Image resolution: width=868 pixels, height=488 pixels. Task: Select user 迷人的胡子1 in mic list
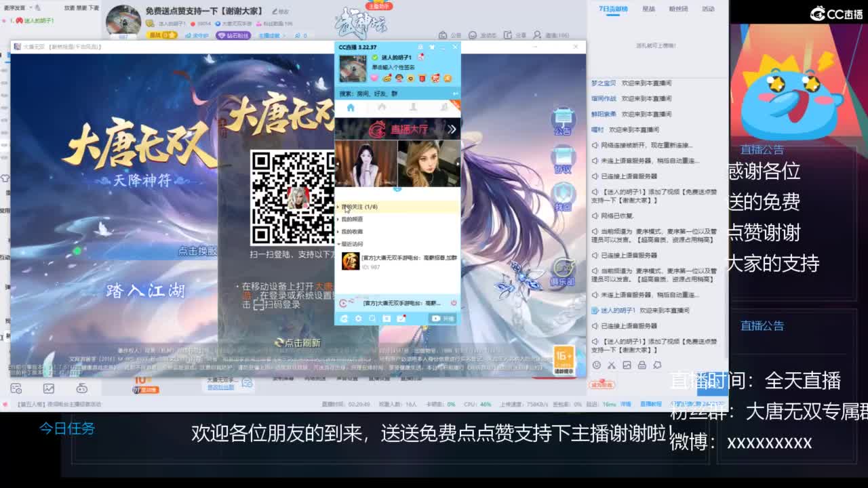[39, 21]
